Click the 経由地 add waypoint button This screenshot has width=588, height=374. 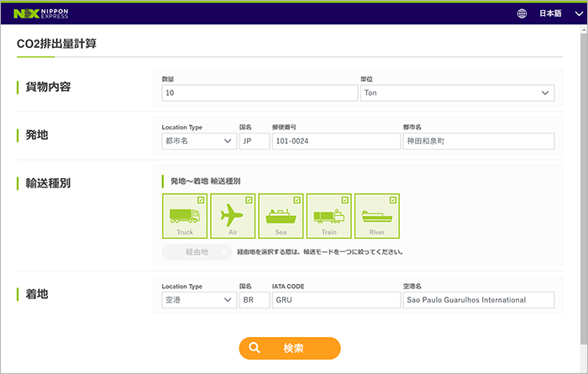coord(197,251)
